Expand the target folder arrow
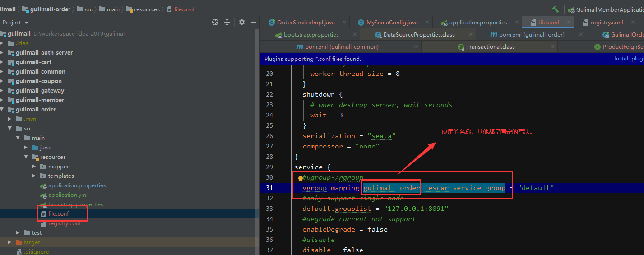 (x=10, y=242)
